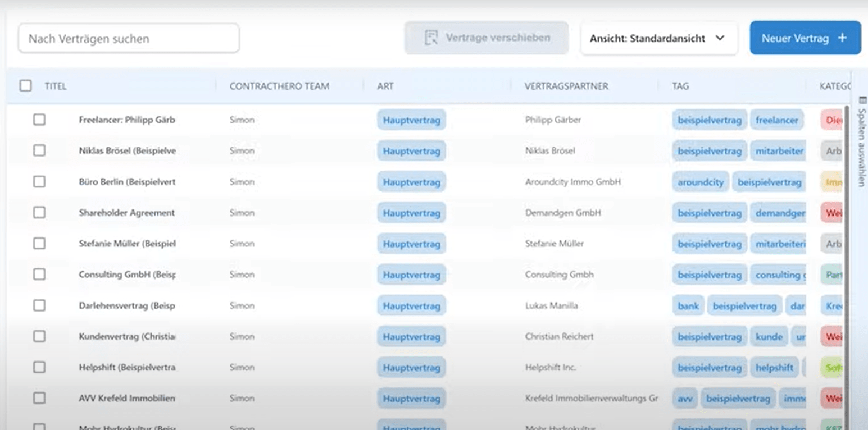Open the Shareholder Agreement contract
The image size is (868, 430).
coord(126,213)
